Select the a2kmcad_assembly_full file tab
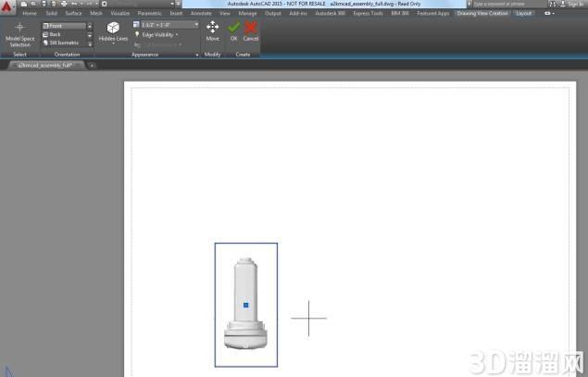 (45, 65)
